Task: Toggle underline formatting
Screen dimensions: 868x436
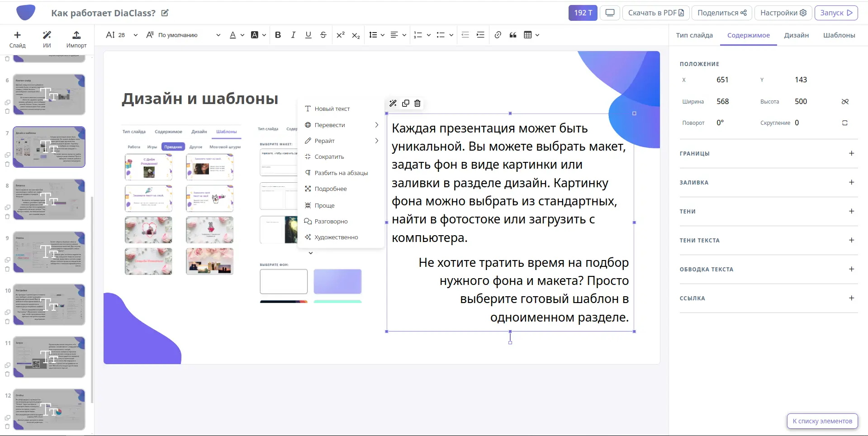Action: 308,35
